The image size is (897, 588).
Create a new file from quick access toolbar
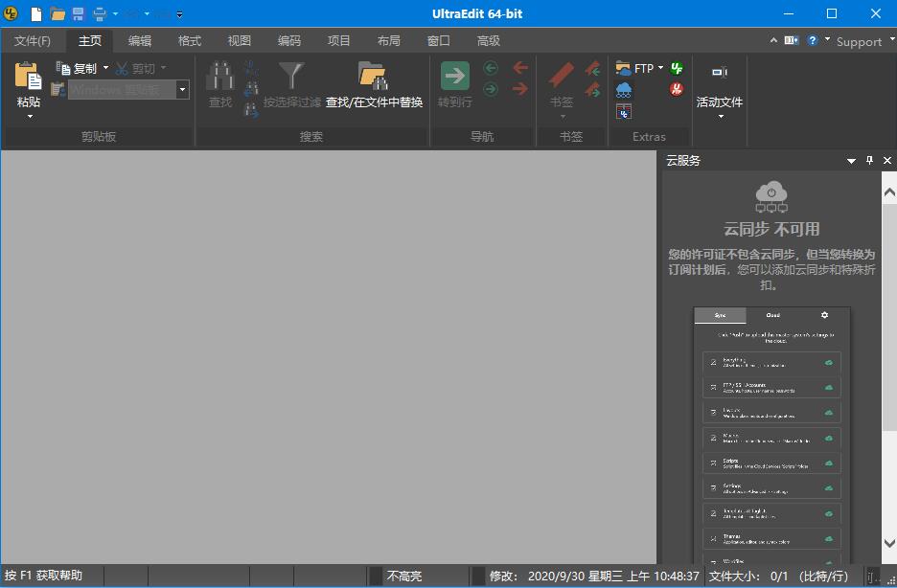pos(36,13)
